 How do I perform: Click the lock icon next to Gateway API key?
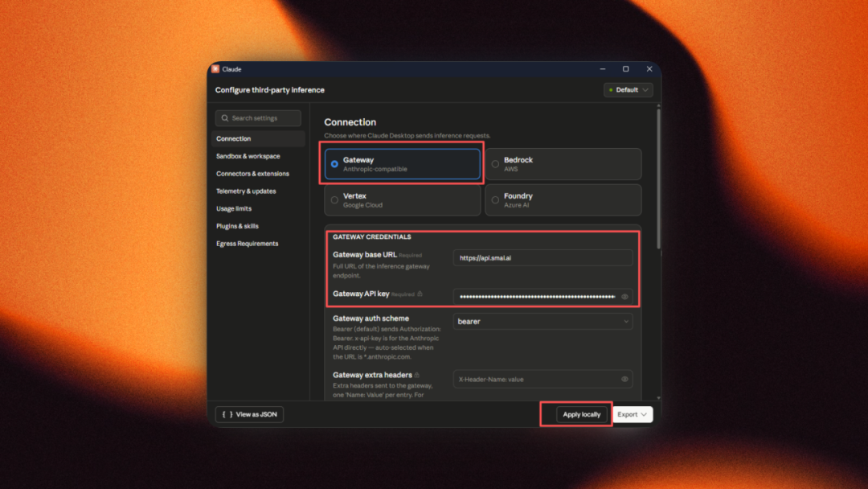tap(420, 294)
